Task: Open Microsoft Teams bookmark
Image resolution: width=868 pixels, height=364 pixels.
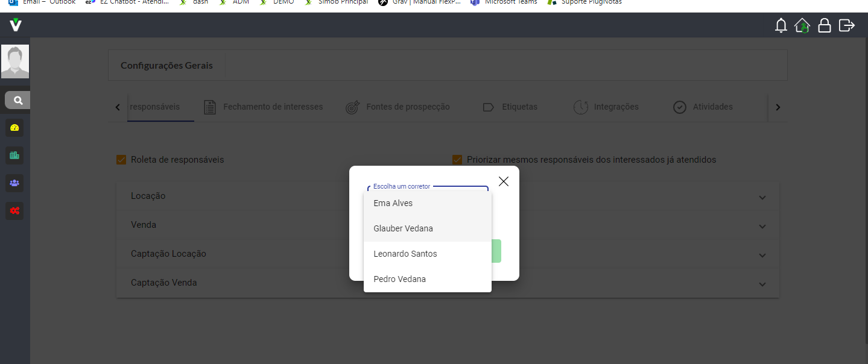Action: click(503, 2)
